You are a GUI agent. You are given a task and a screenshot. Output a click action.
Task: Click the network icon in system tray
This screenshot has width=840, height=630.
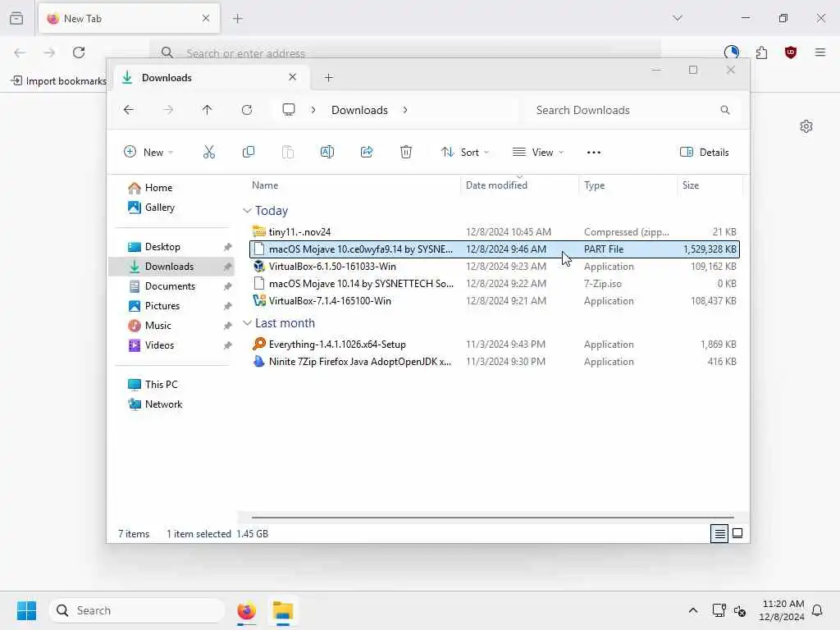click(719, 610)
